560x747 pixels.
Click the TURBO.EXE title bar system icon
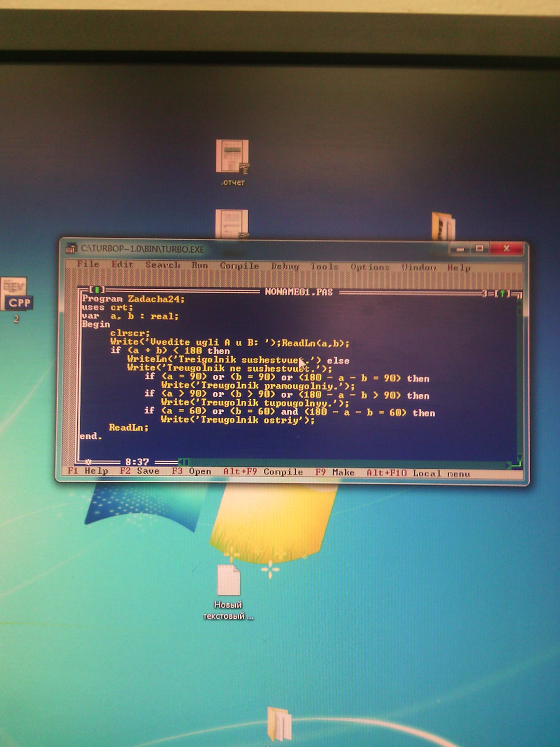pyautogui.click(x=72, y=248)
